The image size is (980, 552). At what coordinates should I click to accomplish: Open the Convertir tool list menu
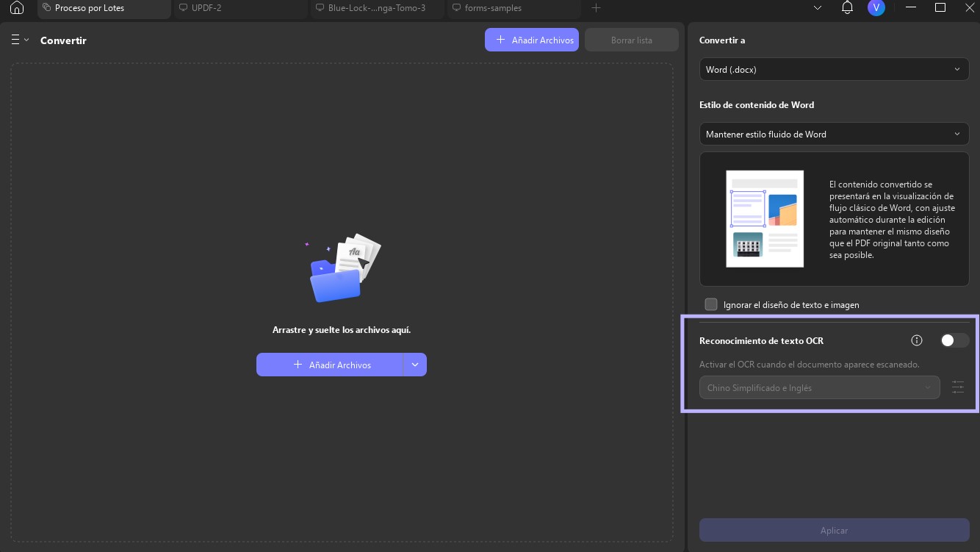[20, 40]
